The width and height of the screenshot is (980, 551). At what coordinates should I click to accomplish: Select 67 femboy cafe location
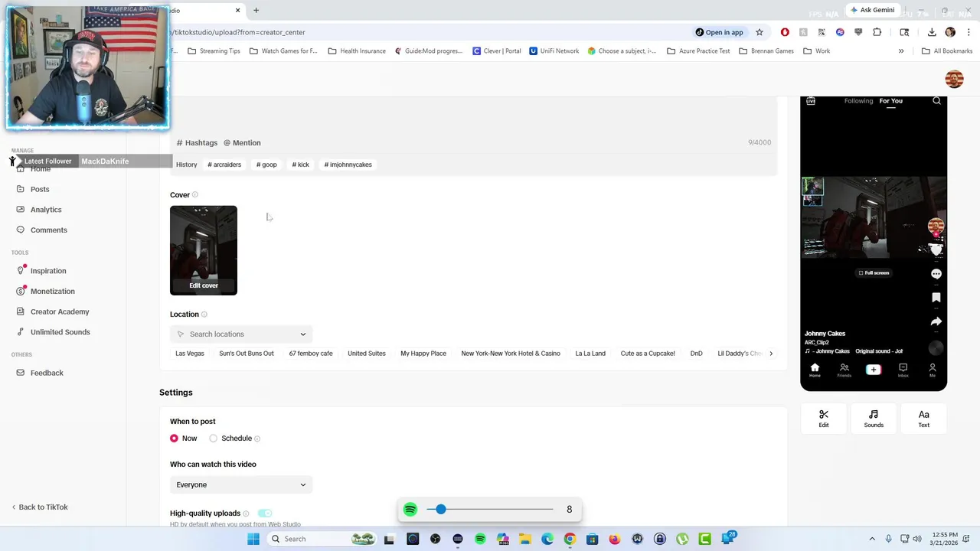pyautogui.click(x=311, y=354)
